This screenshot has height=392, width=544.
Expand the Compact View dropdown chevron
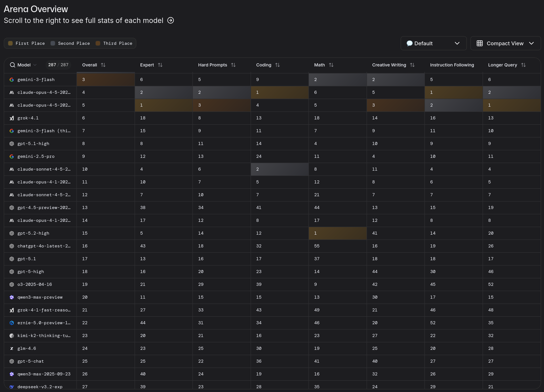tap(531, 43)
